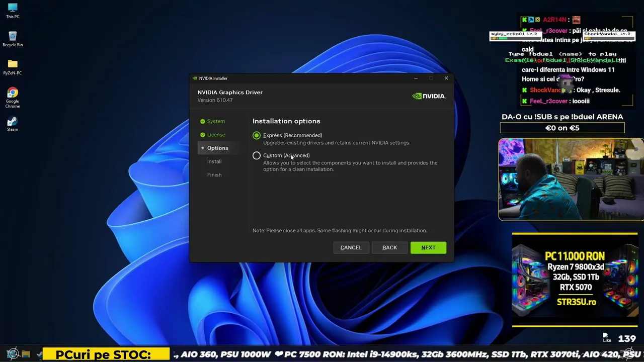Select the Express (Recommended) radio button
The height and width of the screenshot is (362, 644).
click(257, 135)
